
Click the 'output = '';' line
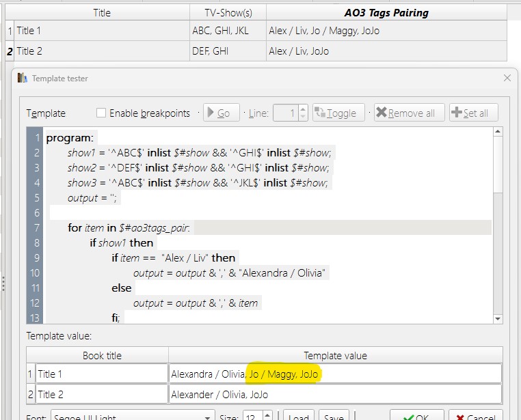[x=92, y=198]
